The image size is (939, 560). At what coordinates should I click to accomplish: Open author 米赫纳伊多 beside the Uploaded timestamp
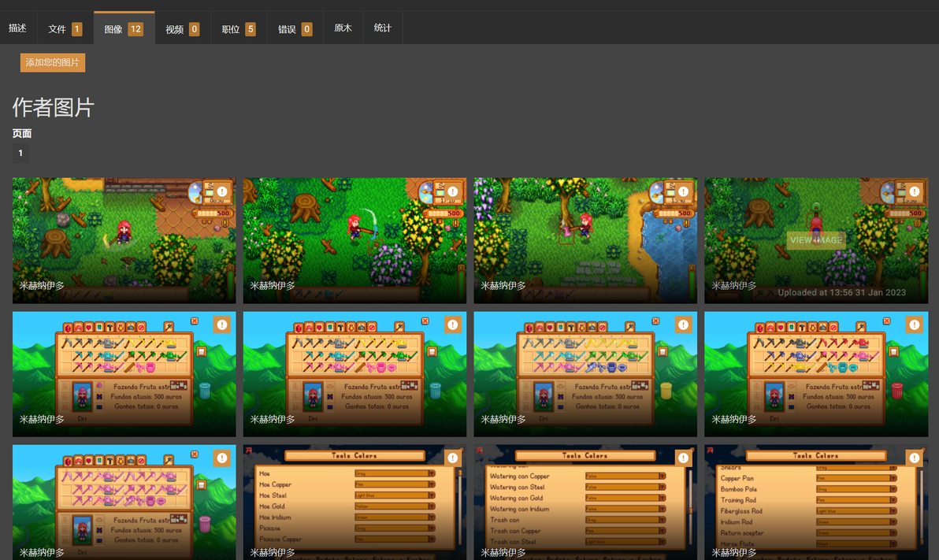pos(733,286)
